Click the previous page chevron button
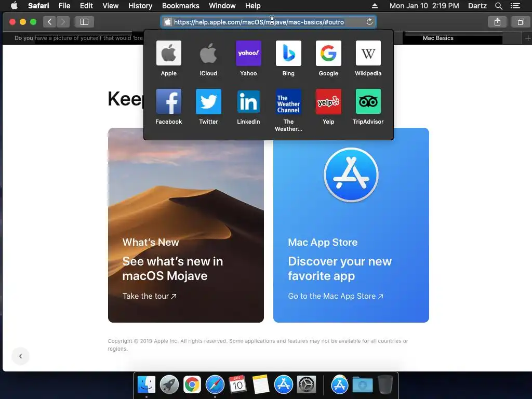Screen dimensions: 532x399 (21, 356)
